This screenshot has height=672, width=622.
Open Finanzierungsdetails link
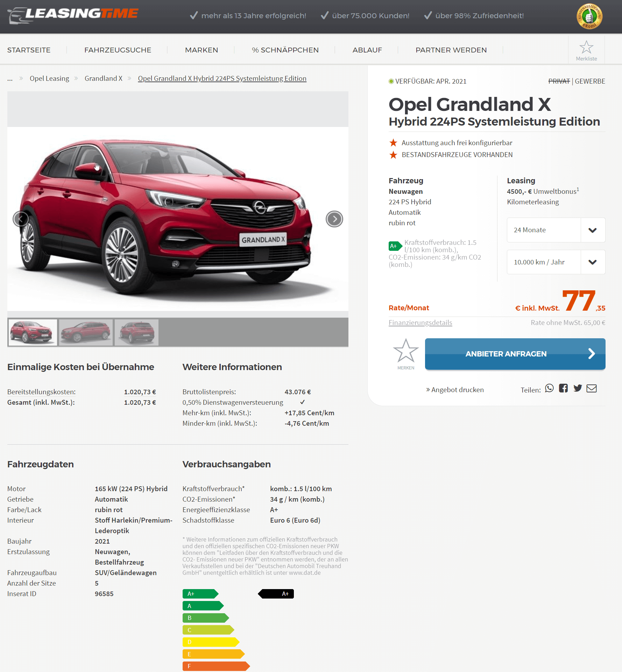[420, 323]
